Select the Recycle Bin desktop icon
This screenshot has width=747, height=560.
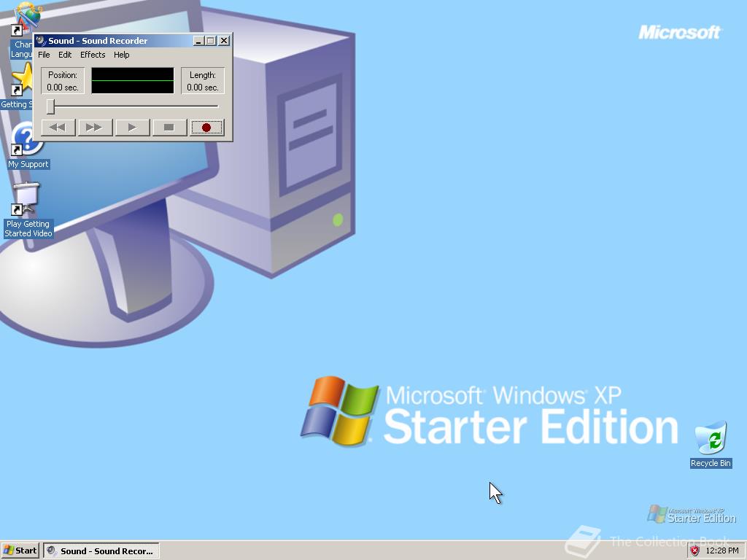point(711,444)
